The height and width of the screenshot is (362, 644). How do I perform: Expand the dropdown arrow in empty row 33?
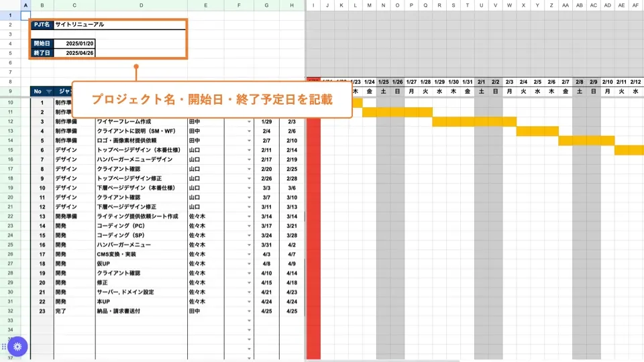[x=250, y=320]
